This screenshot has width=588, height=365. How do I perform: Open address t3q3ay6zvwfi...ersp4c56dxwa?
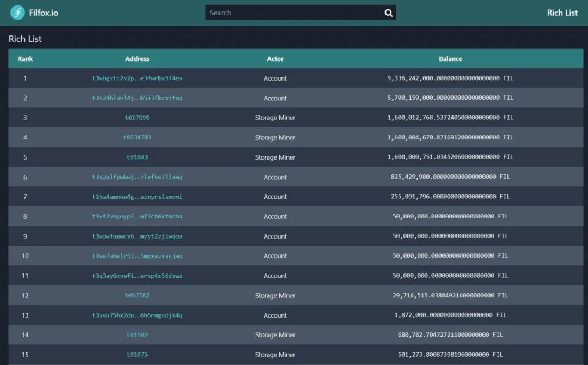point(137,276)
